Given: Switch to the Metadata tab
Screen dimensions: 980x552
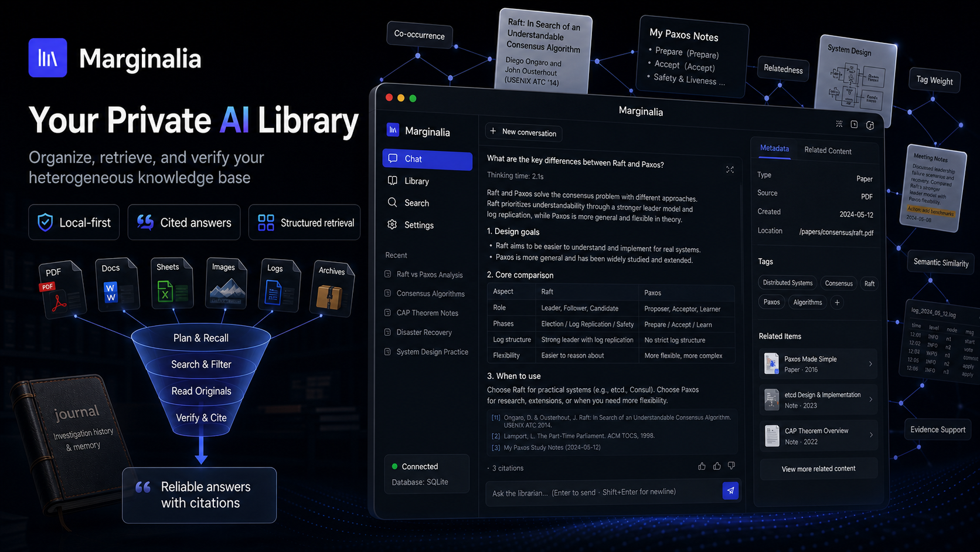Looking at the screenshot, I should 774,149.
